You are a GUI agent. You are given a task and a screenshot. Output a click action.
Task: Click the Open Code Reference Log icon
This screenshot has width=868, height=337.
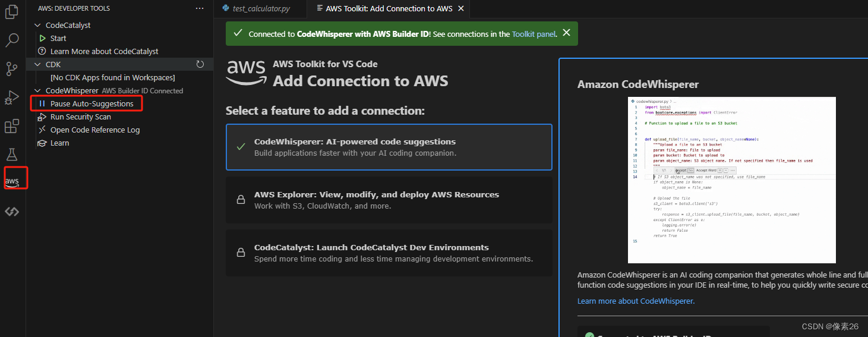pos(42,130)
